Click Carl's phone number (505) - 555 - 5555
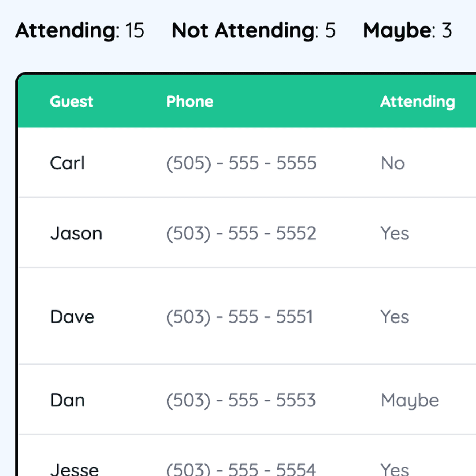476x476 pixels. [x=241, y=163]
